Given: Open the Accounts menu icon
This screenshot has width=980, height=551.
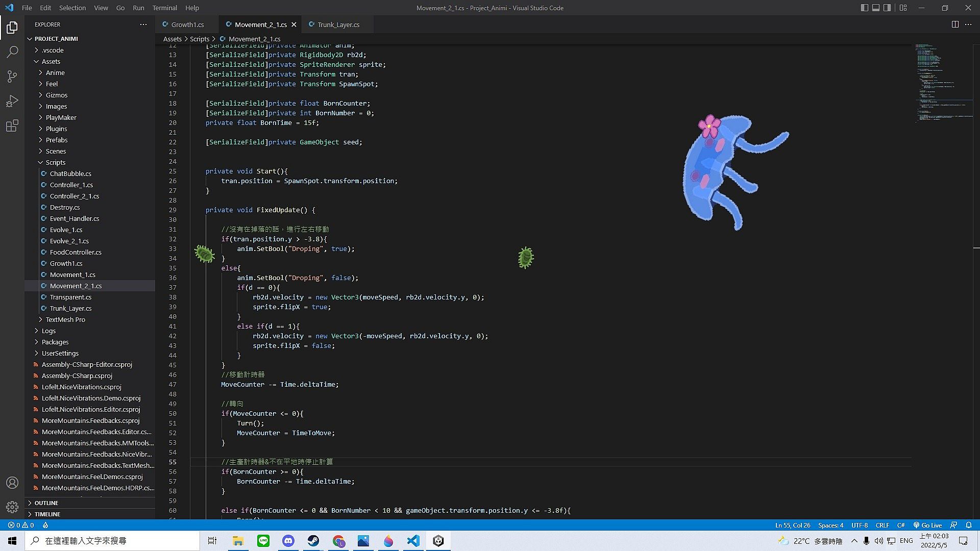Looking at the screenshot, I should [12, 483].
